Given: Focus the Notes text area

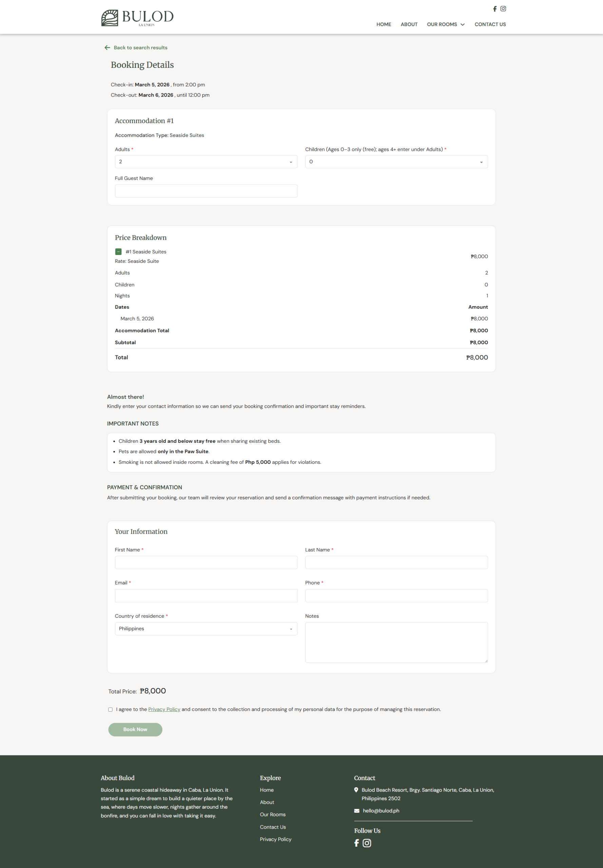Looking at the screenshot, I should (x=396, y=642).
